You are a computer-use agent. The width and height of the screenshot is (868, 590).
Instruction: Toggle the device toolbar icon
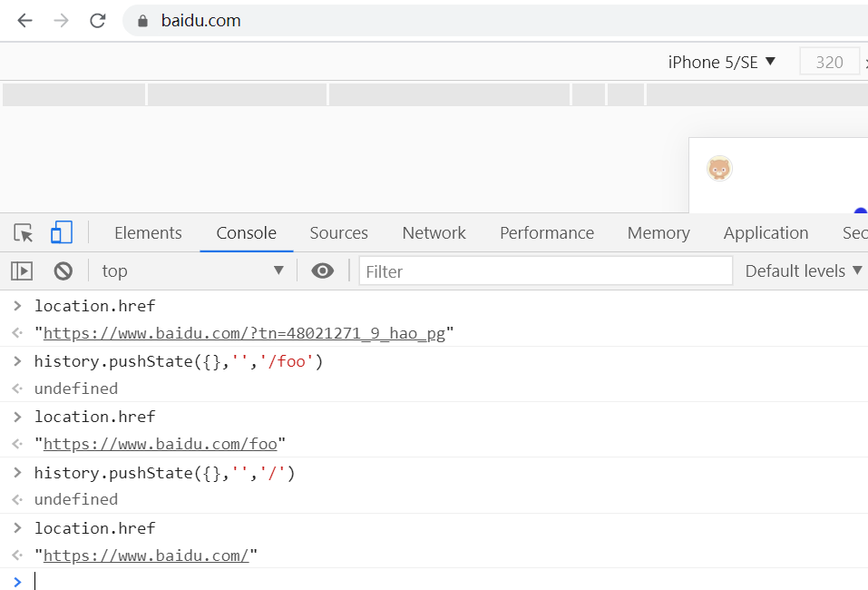(62, 232)
